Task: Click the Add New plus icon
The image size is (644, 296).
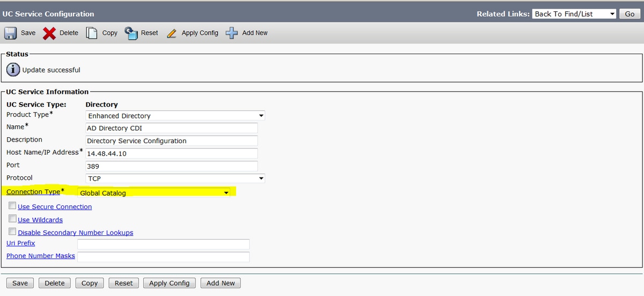Action: pyautogui.click(x=232, y=33)
